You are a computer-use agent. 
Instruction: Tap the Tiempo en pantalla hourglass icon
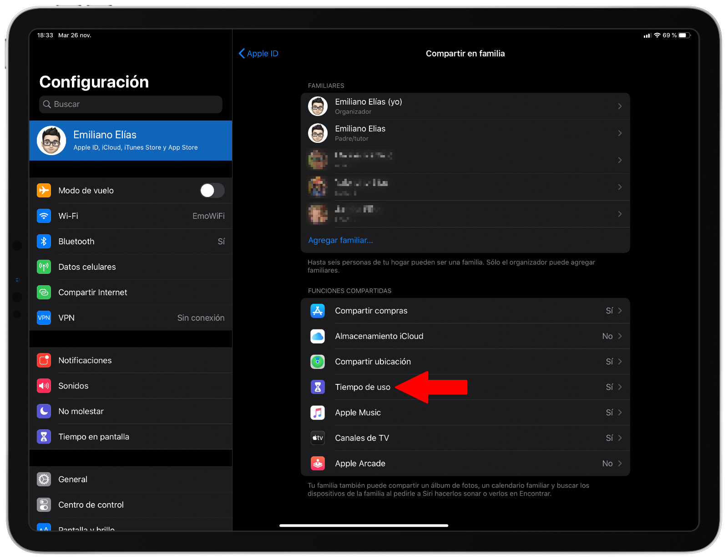[44, 437]
